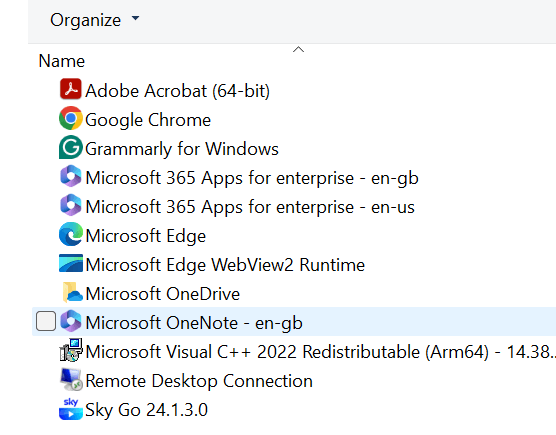Image resolution: width=556 pixels, height=435 pixels.
Task: Sort list by the Name column header
Action: coord(62,61)
